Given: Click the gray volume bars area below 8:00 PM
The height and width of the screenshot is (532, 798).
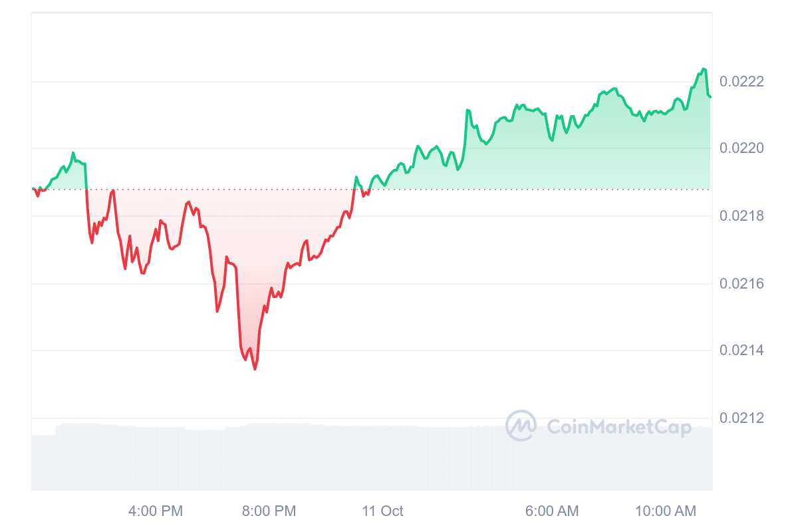Looking at the screenshot, I should (x=269, y=458).
